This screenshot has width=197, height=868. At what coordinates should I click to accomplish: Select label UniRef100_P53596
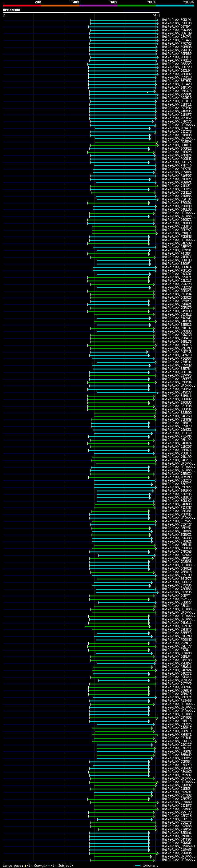[x=177, y=142]
